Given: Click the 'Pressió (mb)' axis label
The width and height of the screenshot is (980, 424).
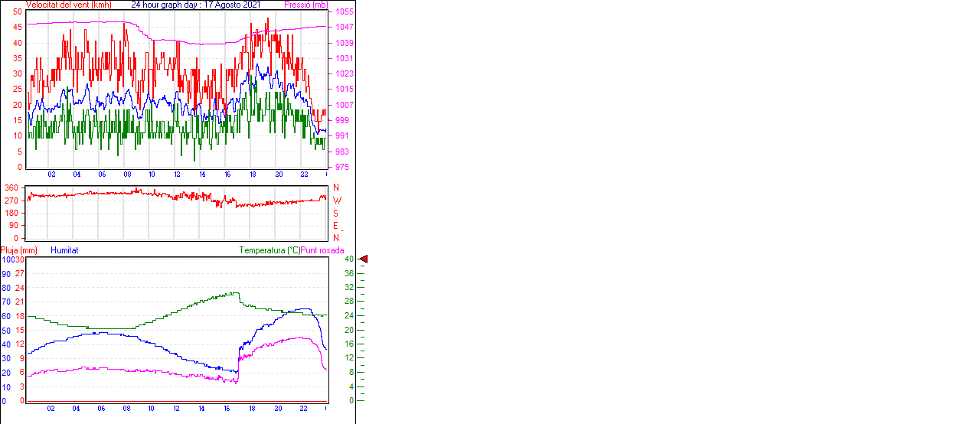Looking at the screenshot, I should [305, 5].
